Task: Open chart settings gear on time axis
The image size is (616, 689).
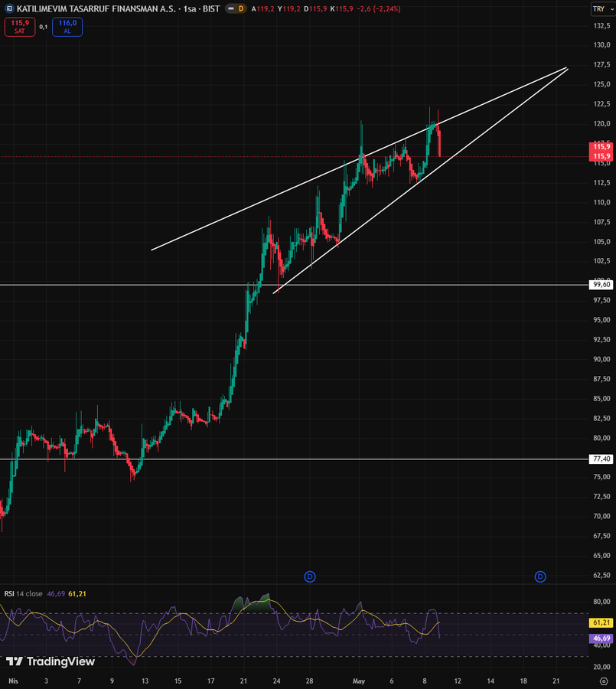Action: click(x=604, y=681)
